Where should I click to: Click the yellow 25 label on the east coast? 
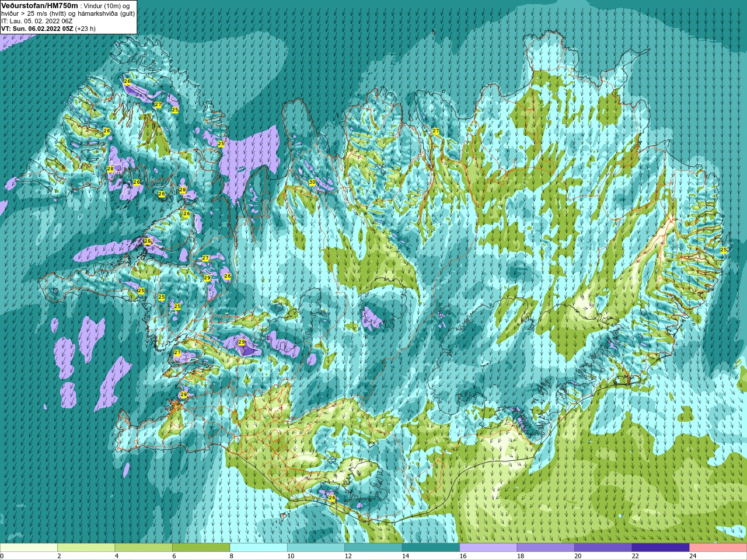point(724,250)
